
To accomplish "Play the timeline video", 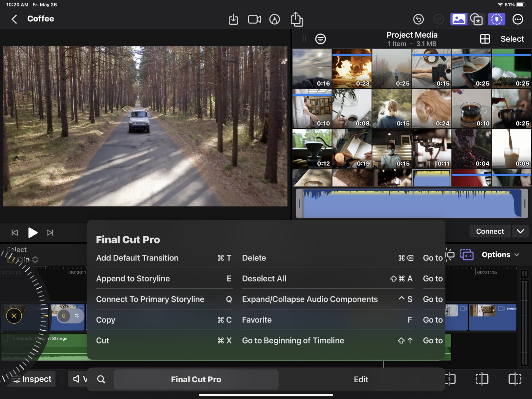I will point(33,232).
